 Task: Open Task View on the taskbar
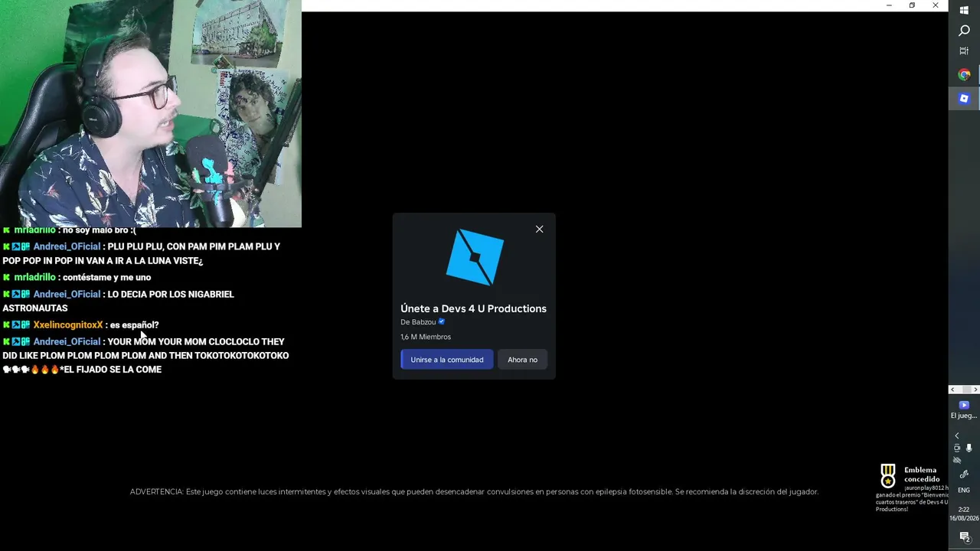pos(964,51)
